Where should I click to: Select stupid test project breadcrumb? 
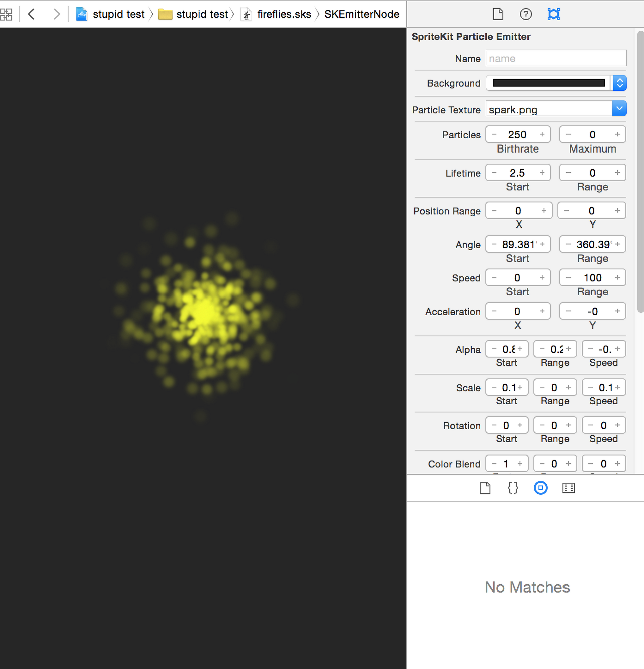point(119,14)
